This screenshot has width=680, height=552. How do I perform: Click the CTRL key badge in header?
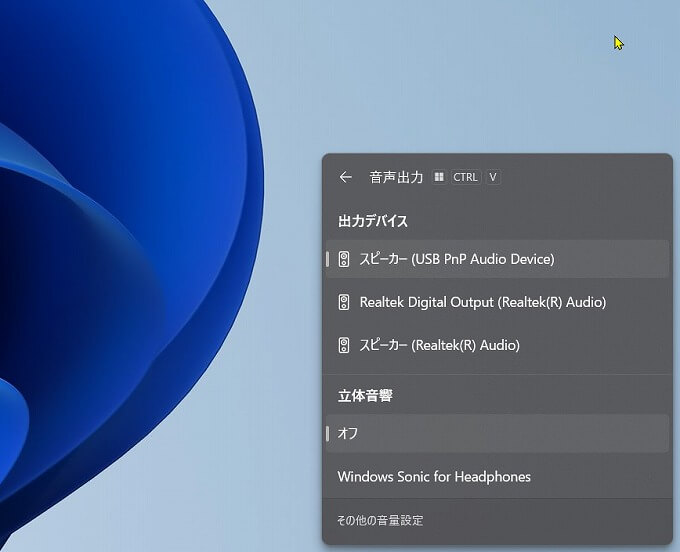click(x=466, y=177)
